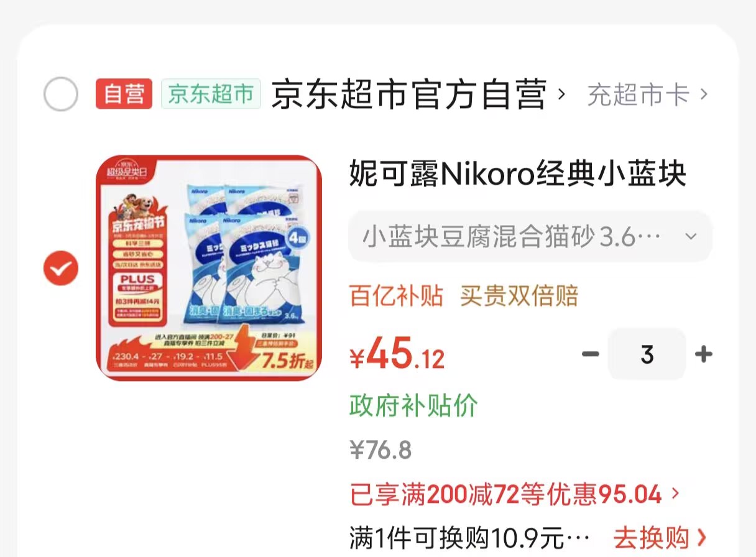Tap the 百亿补贴 label

click(397, 296)
